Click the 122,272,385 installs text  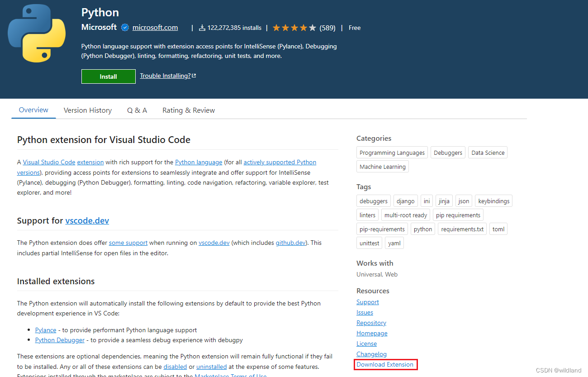[x=234, y=28]
